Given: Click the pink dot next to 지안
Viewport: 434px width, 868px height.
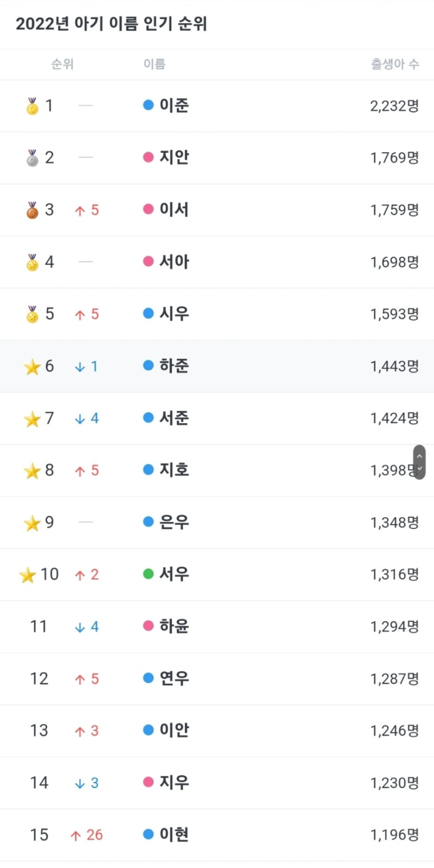Looking at the screenshot, I should [148, 158].
